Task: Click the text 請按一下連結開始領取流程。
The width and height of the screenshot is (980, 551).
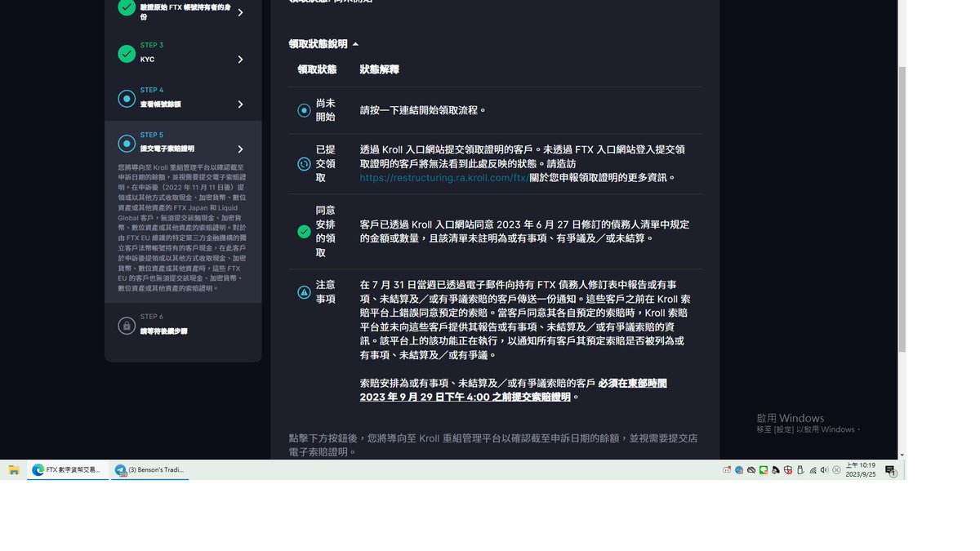Action: coord(423,110)
